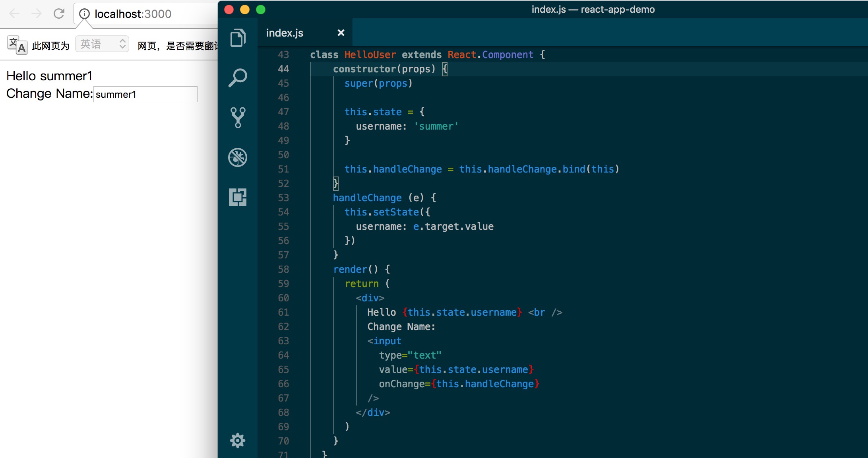Click the browser reload icon

pyautogui.click(x=59, y=14)
